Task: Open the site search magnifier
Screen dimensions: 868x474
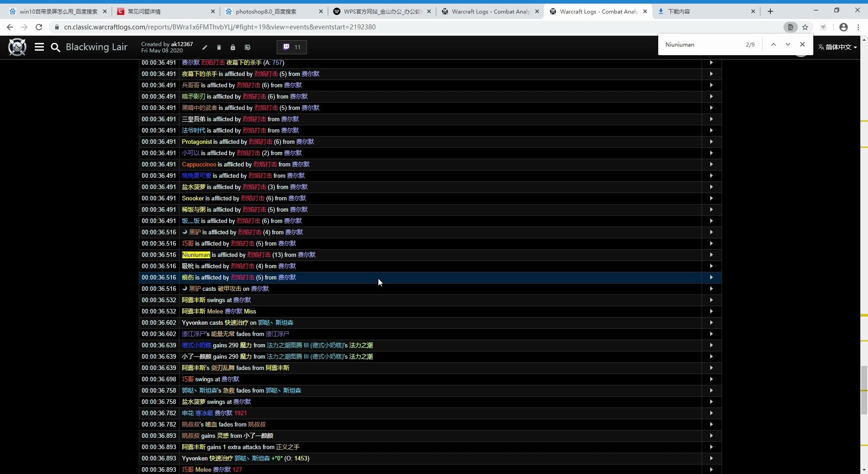Action: click(x=55, y=47)
